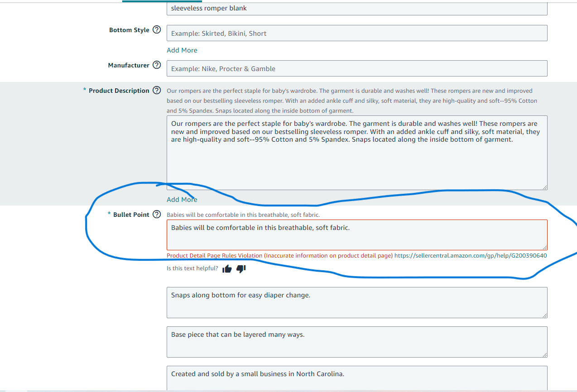Click the Manufacturer label
This screenshot has width=577, height=392.
[129, 65]
